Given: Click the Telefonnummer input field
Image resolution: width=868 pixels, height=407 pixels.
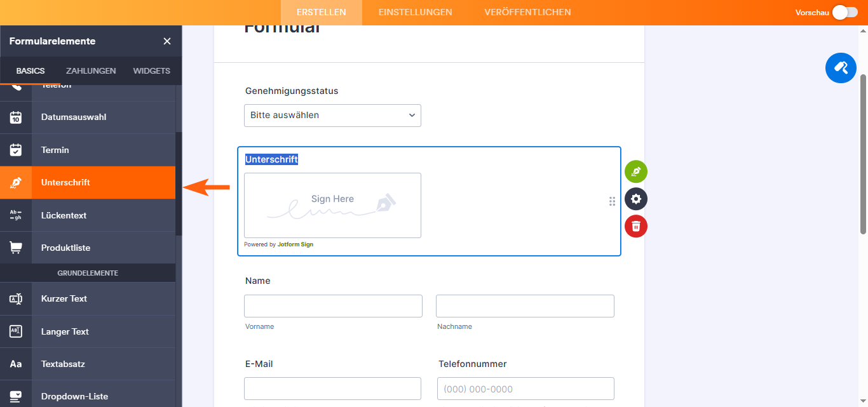Looking at the screenshot, I should pyautogui.click(x=526, y=389).
